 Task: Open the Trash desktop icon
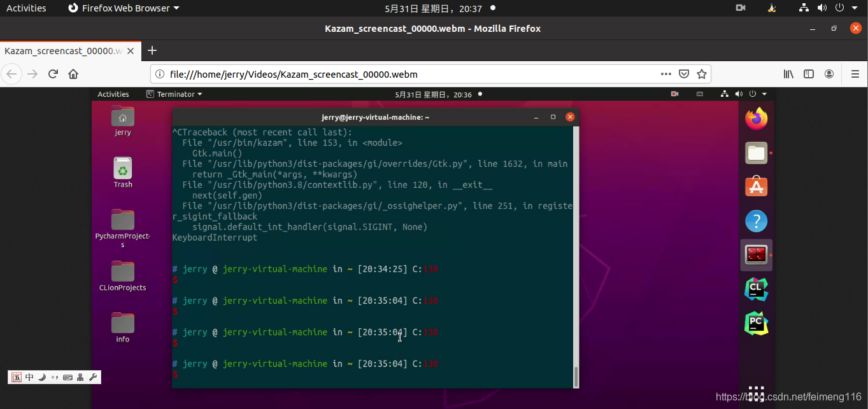[x=123, y=173]
